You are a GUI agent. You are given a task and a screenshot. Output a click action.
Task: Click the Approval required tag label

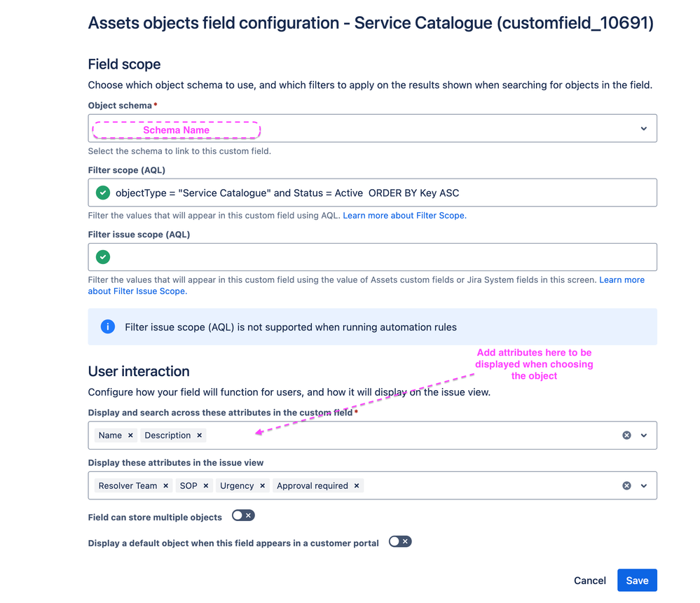pos(312,485)
